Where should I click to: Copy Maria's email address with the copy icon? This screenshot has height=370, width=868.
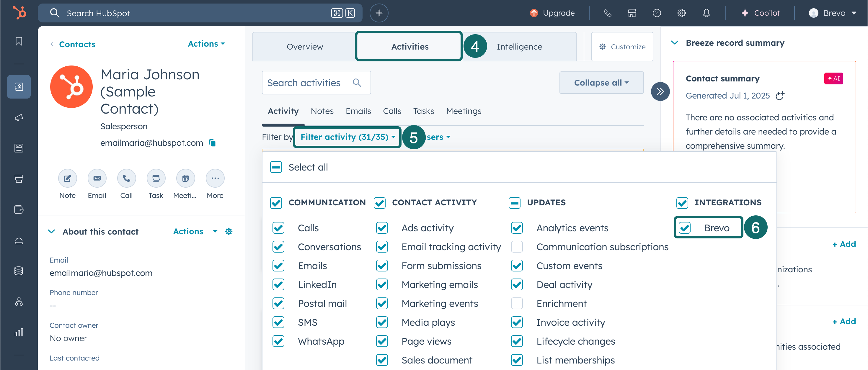[x=213, y=143]
